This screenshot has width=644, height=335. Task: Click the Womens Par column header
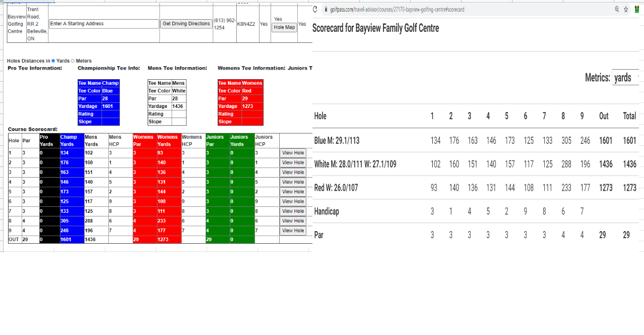pyautogui.click(x=144, y=141)
